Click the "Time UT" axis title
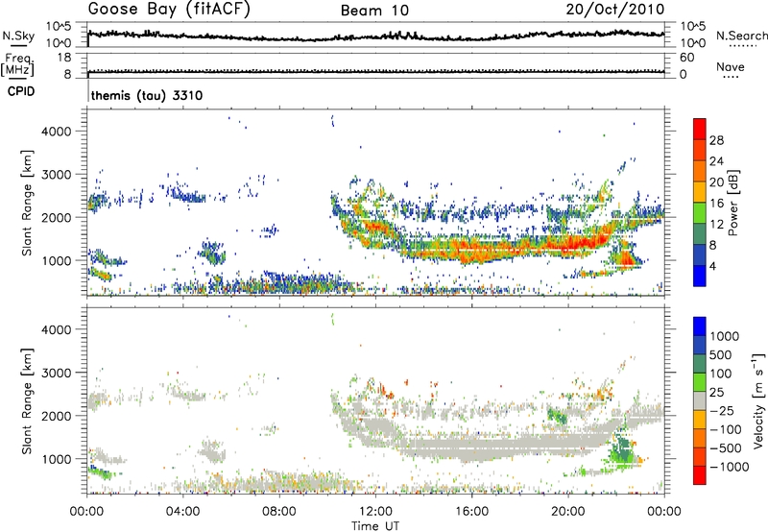This screenshot has width=768, height=532. [375, 526]
